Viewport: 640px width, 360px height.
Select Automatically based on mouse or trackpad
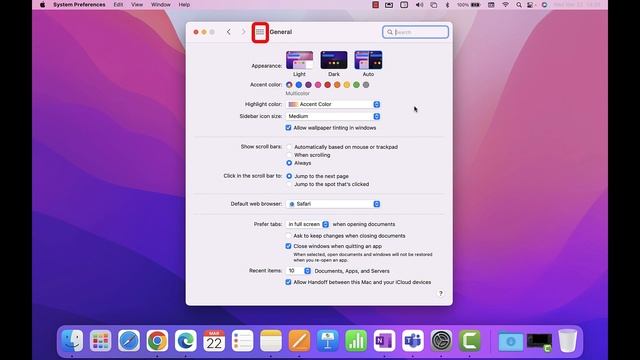point(289,147)
